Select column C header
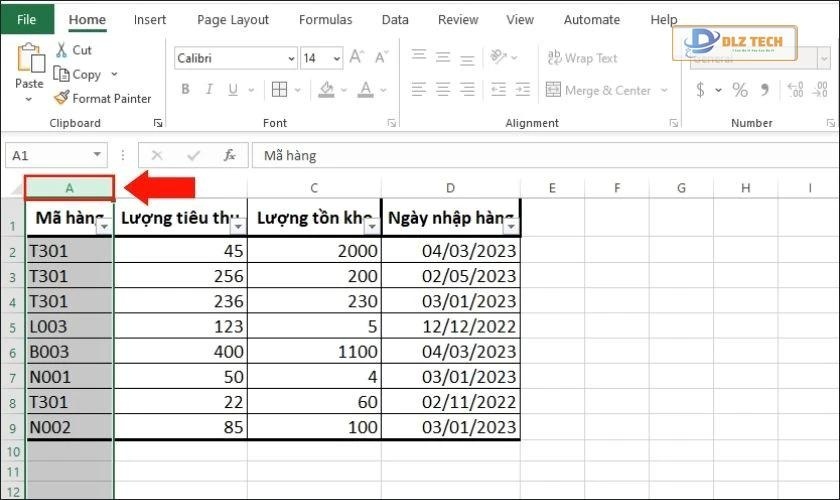The image size is (840, 500). coord(314,188)
